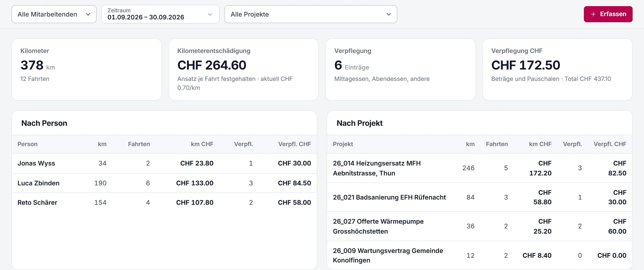Viewport: 644px width, 270px height.
Task: Open the Alle Mitarbeitenden dropdown
Action: point(54,14)
